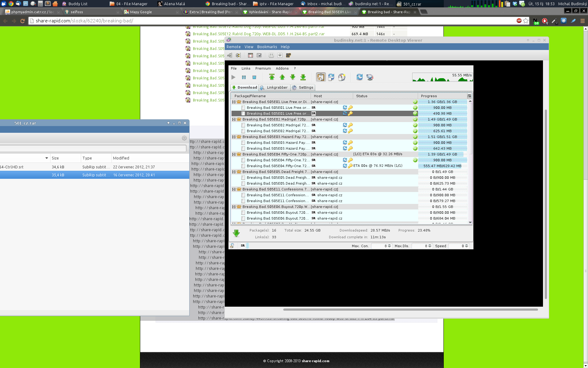Open the gear menu in the 501_cz.rar window
Screen dimensions: 588x368
tap(184, 138)
